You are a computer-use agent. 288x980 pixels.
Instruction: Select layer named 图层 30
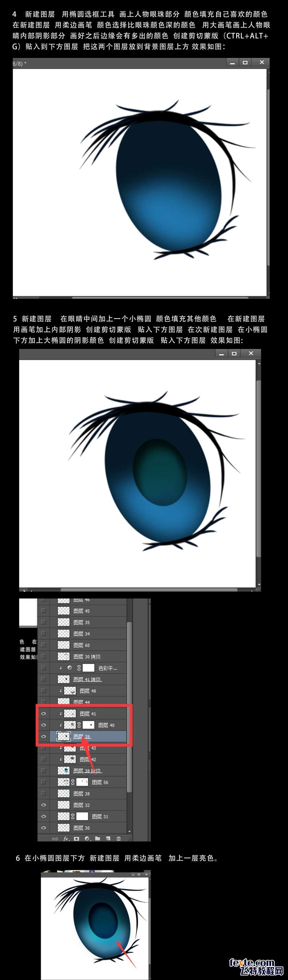click(81, 828)
